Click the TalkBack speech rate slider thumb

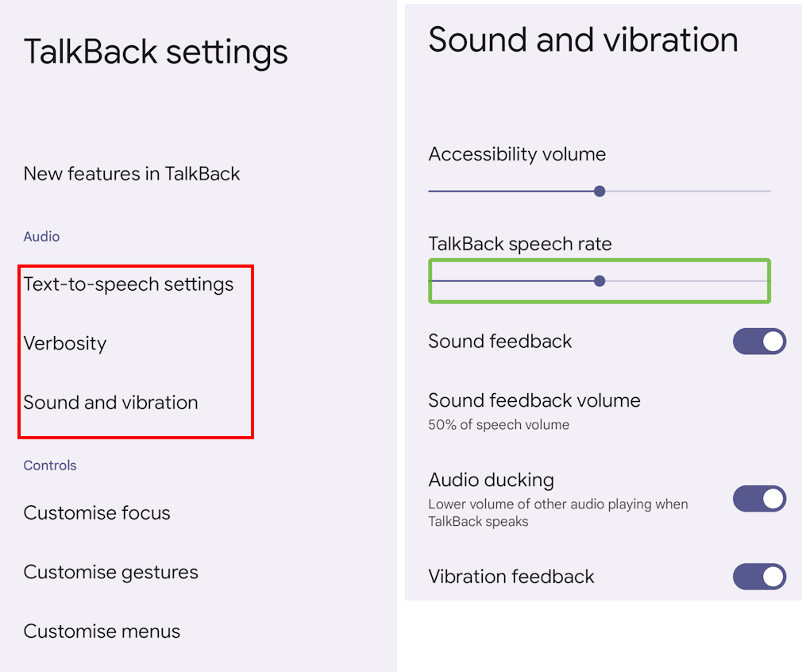pos(600,280)
